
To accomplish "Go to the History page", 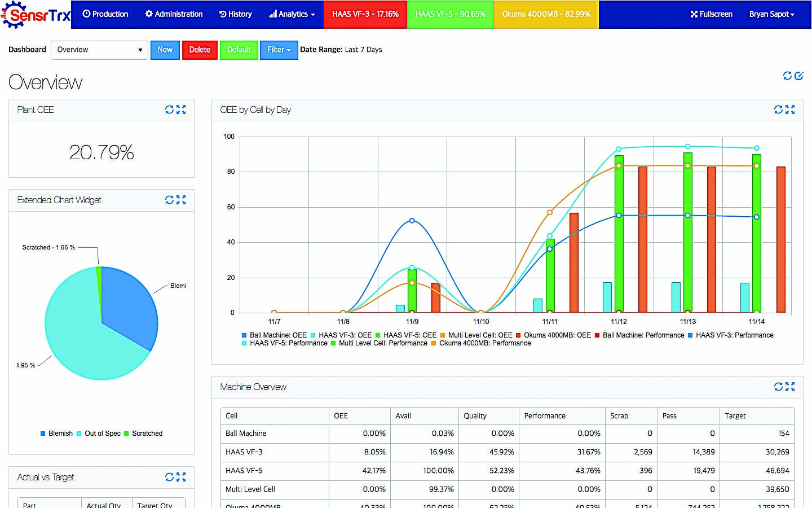I will coord(235,14).
